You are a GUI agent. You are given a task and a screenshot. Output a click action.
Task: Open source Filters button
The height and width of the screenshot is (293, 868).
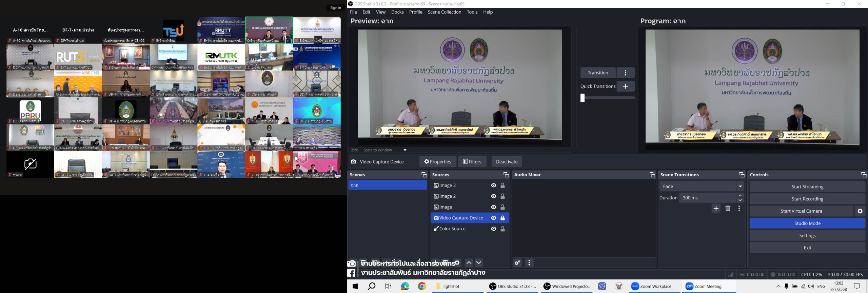tap(472, 162)
